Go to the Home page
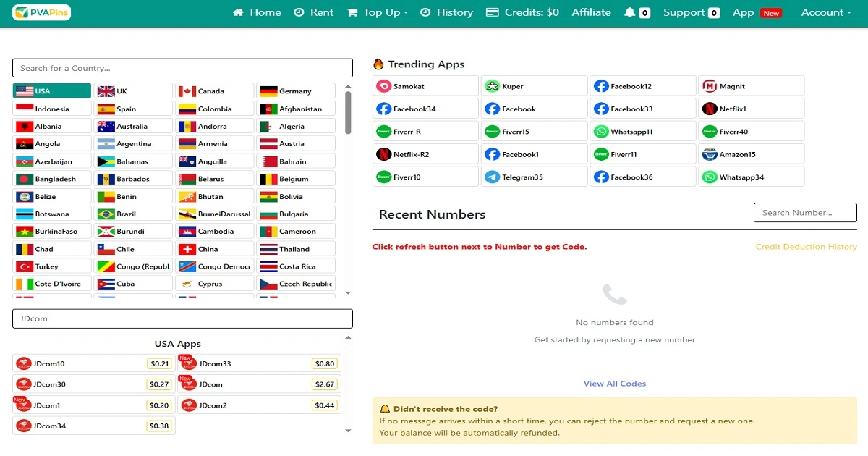The image size is (868, 456). coord(257,12)
